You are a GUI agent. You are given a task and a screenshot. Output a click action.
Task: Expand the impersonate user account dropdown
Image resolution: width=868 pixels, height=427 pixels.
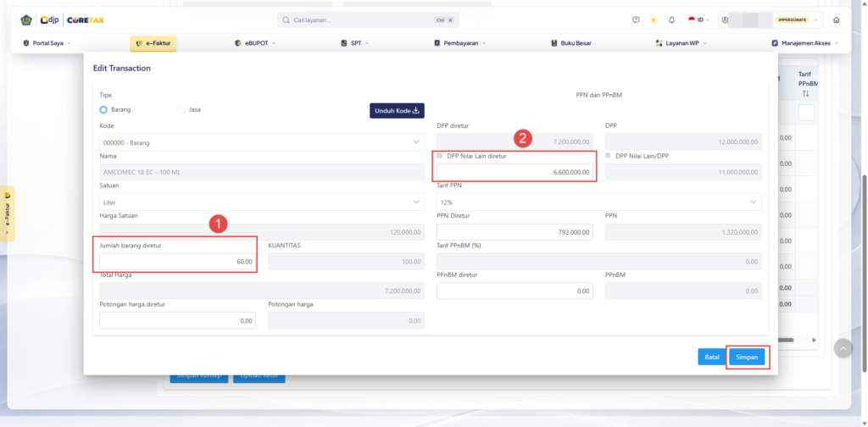click(x=815, y=20)
